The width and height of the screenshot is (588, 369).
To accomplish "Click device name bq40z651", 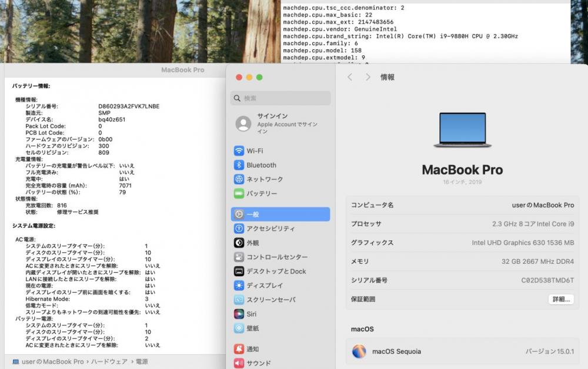I will click(x=112, y=119).
